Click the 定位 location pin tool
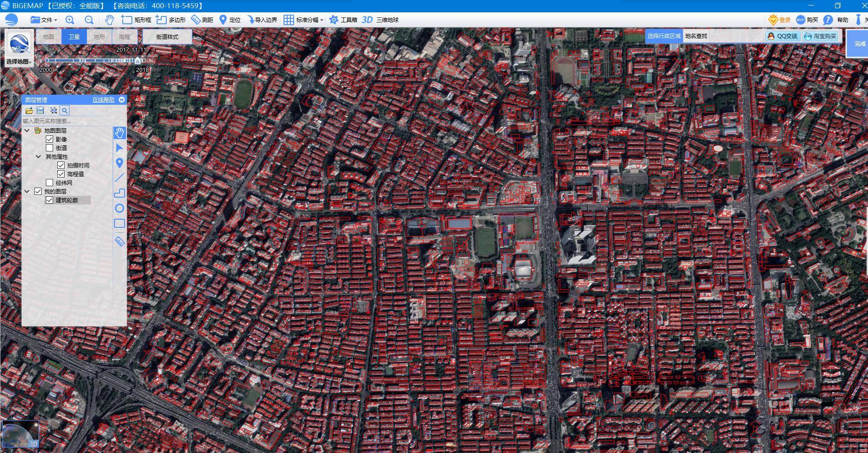The width and height of the screenshot is (868, 453). point(229,20)
